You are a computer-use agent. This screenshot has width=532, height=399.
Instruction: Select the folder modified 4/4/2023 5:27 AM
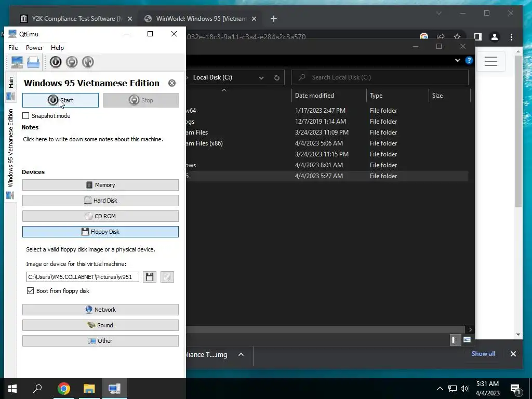pos(327,176)
